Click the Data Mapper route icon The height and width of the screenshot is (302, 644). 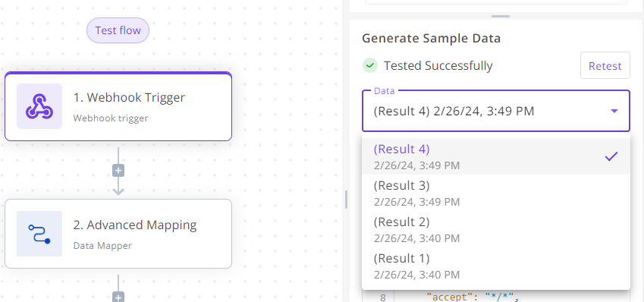coord(39,234)
